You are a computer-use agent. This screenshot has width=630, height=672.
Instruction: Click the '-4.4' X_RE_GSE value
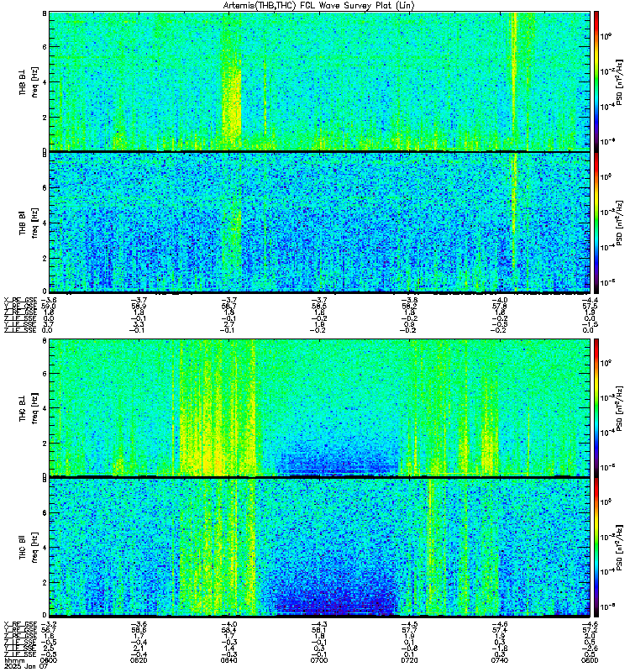[591, 300]
